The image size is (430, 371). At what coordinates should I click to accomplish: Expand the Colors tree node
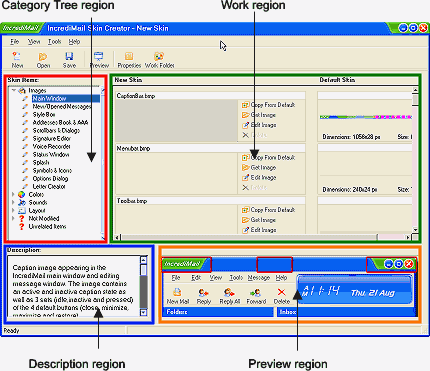coord(13,194)
